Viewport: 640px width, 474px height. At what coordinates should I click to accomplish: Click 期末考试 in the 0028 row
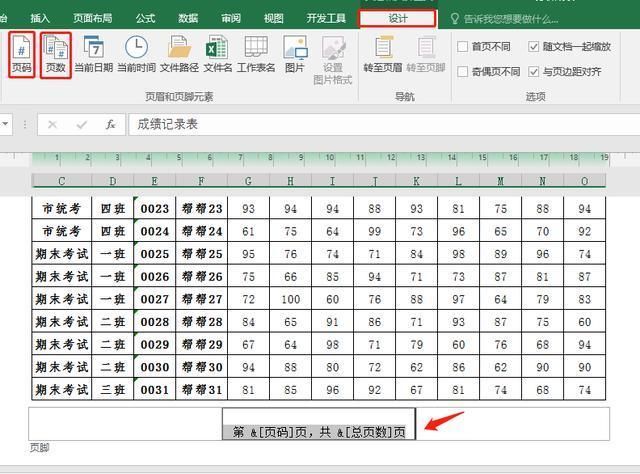pyautogui.click(x=62, y=322)
